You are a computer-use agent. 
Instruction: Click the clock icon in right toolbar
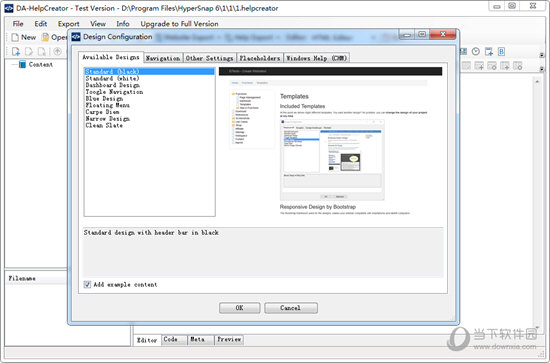pyautogui.click(x=476, y=52)
